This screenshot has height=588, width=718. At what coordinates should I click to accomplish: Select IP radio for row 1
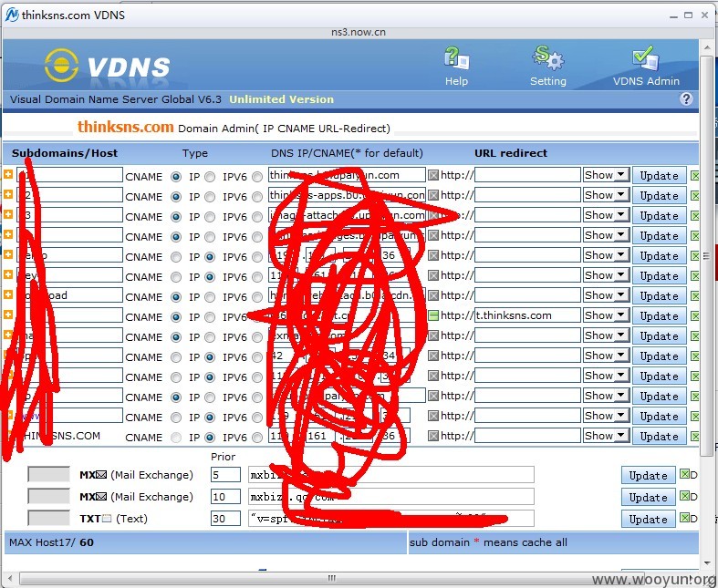pos(210,177)
